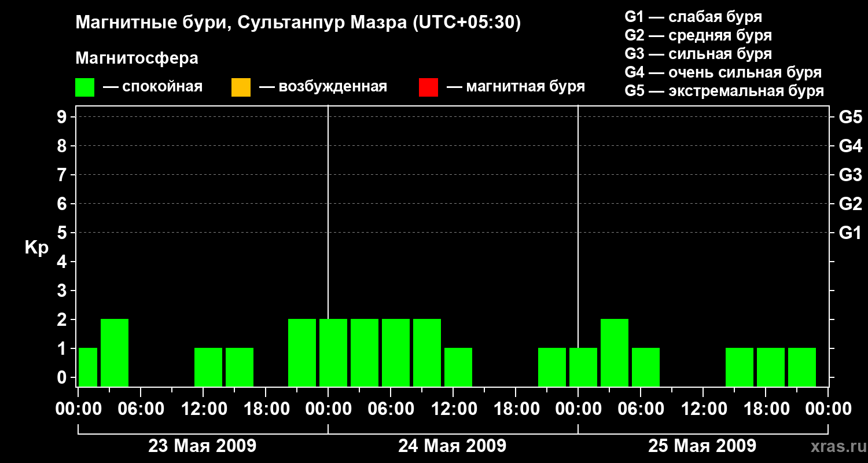This screenshot has width=868, height=463.
Task: Click the red «магнитная буря» legend swatch
Action: 428,87
